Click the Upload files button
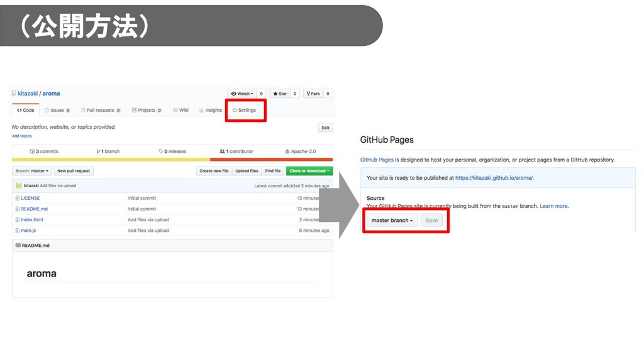This screenshot has width=644, height=362. pyautogui.click(x=247, y=171)
